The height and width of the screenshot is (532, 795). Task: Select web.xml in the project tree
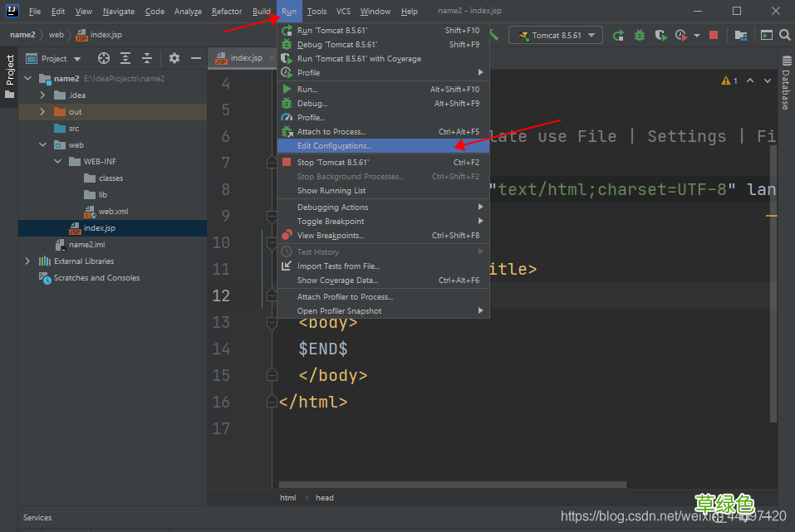pyautogui.click(x=113, y=212)
